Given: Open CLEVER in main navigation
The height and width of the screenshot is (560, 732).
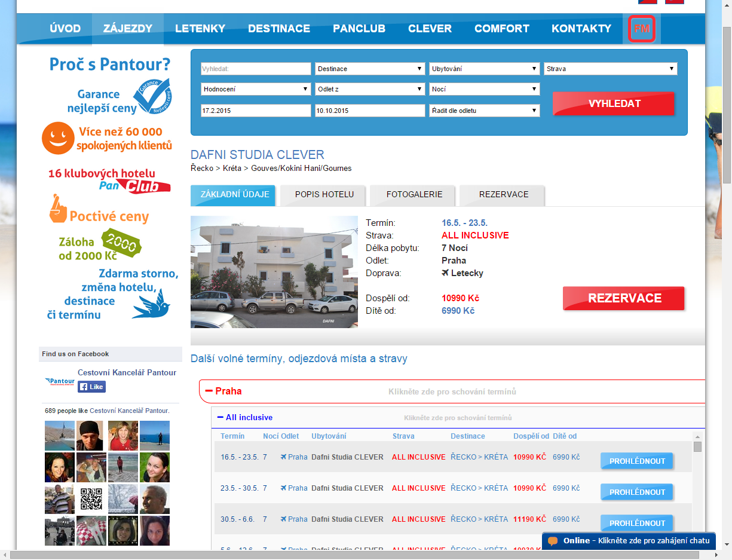Looking at the screenshot, I should (x=430, y=28).
